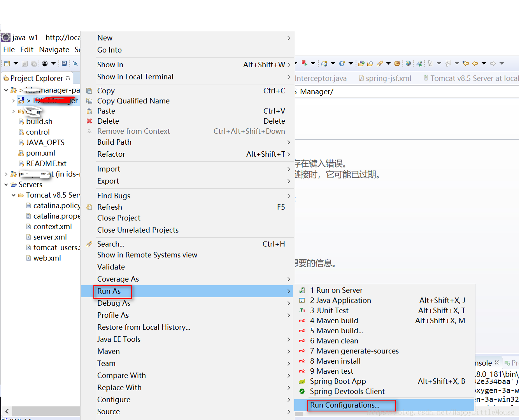Image resolution: width=519 pixels, height=420 pixels.
Task: Click the Paste clipboard icon in menu
Action: pyautogui.click(x=89, y=111)
